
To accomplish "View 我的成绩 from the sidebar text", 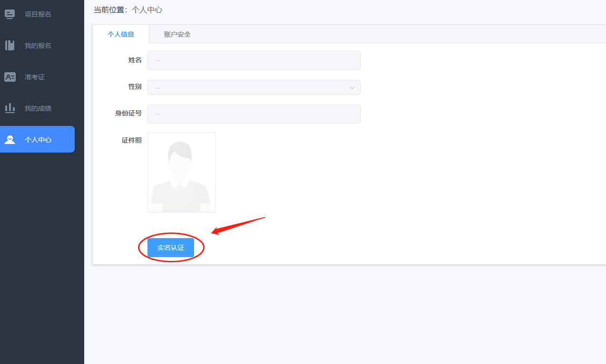I will (38, 108).
